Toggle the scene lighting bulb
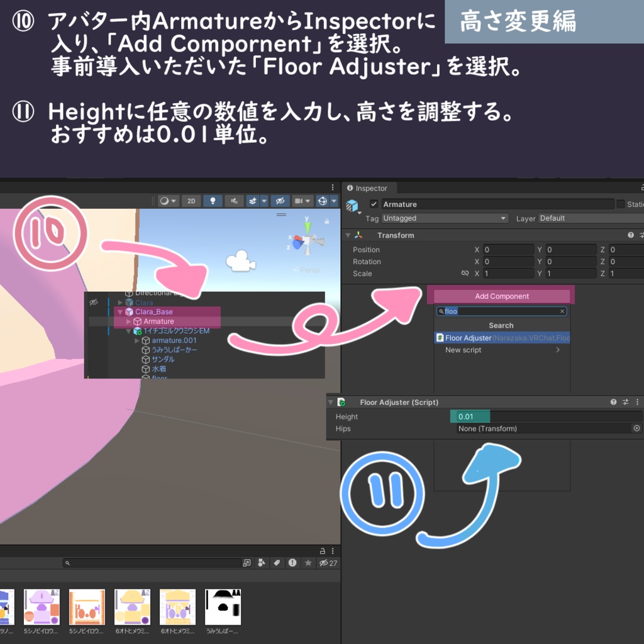The height and width of the screenshot is (644, 644). click(x=213, y=201)
